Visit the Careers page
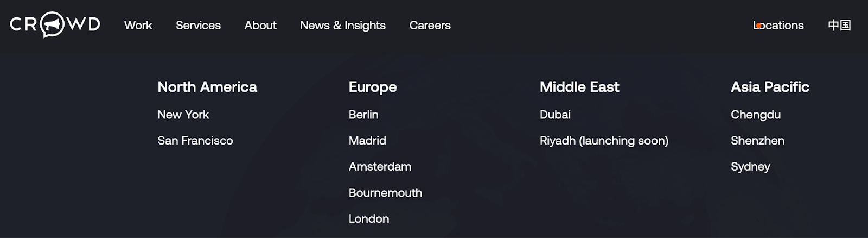Viewport: 868px width, 238px height. (430, 26)
